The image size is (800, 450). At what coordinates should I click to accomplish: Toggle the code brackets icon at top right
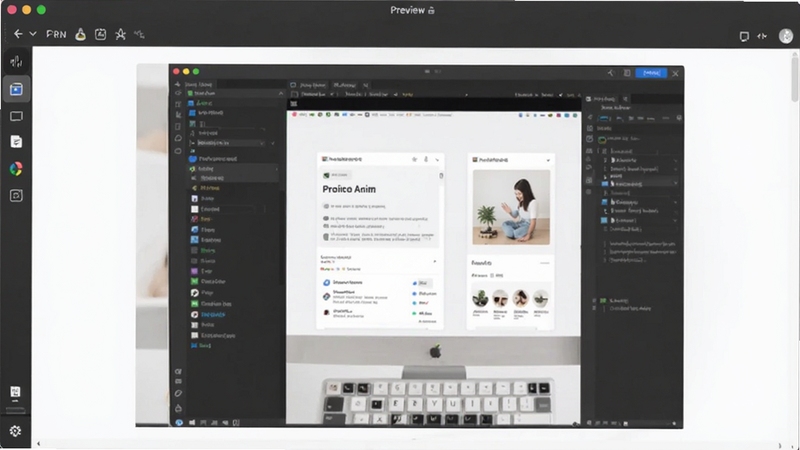point(762,36)
